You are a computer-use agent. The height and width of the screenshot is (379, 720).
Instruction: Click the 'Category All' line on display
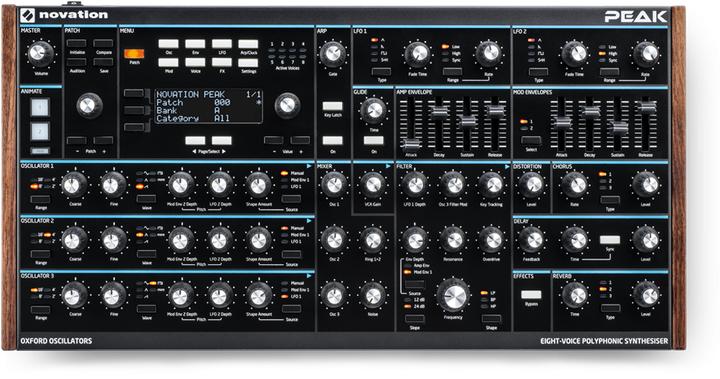click(x=193, y=119)
